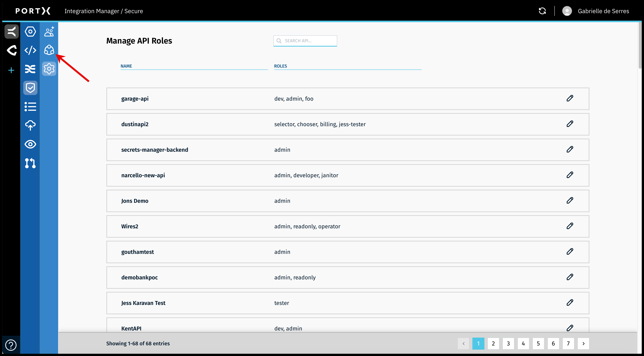Open the API roles icon marked by red arrow
This screenshot has width=644, height=356.
coord(49,50)
